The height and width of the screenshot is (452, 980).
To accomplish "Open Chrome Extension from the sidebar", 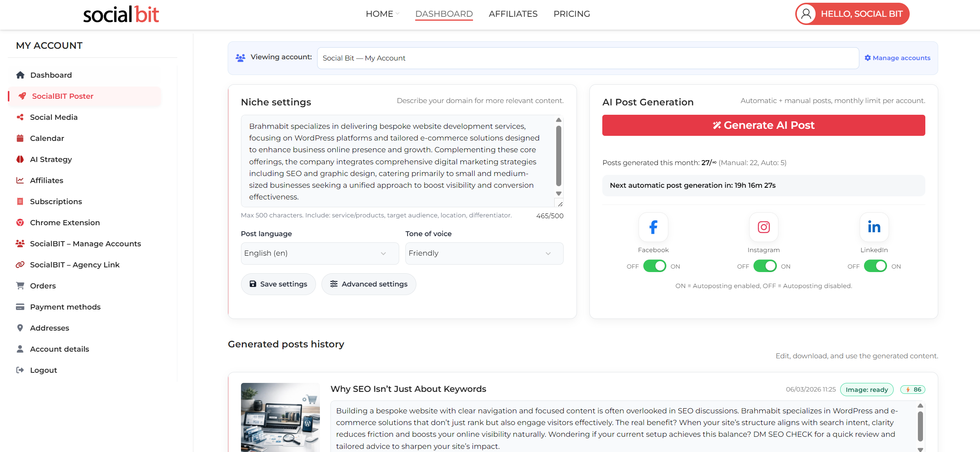I will tap(65, 222).
